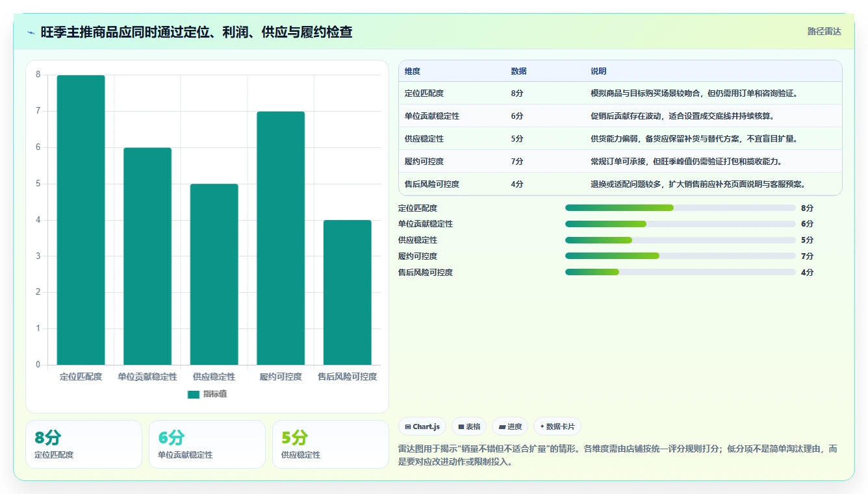
Task: Click the 履约可控度 label in the progress list
Action: [x=418, y=256]
